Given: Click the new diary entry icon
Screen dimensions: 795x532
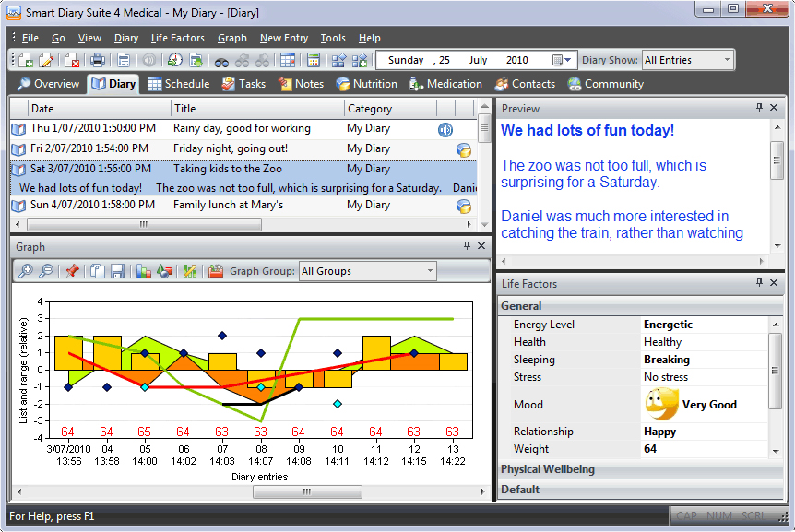Looking at the screenshot, I should click(25, 61).
